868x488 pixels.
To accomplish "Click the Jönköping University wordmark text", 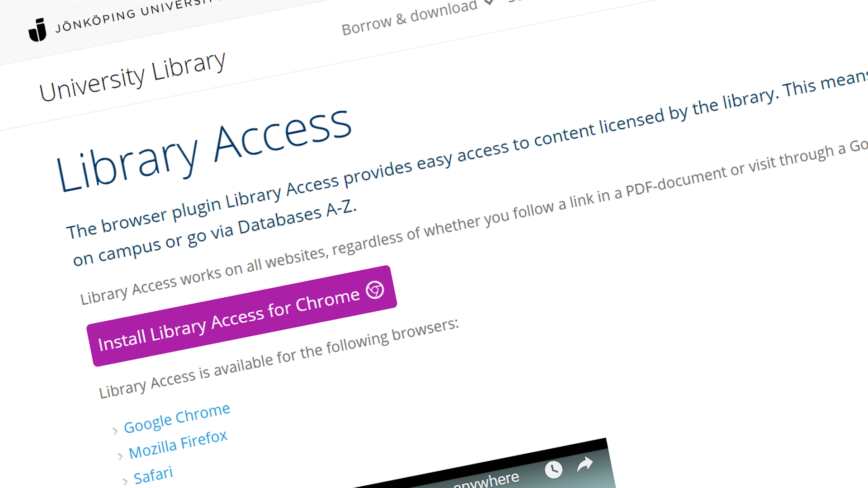I will click(136, 16).
